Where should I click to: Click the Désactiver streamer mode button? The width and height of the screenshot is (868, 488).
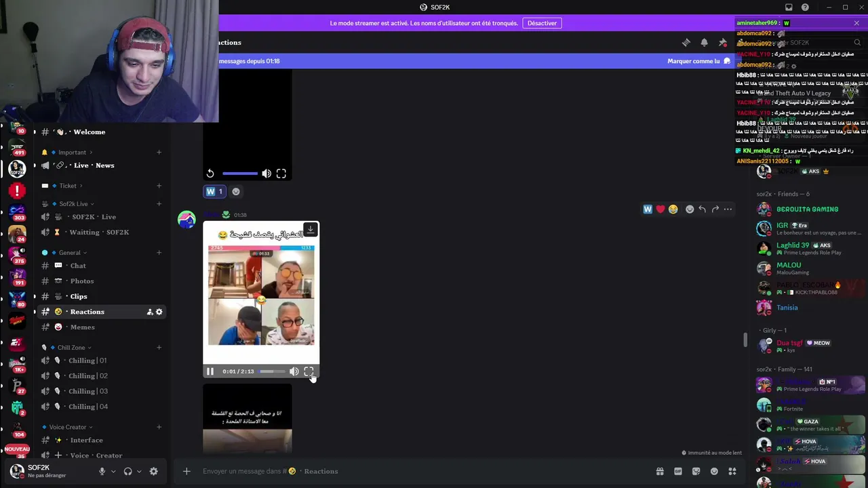click(x=542, y=23)
